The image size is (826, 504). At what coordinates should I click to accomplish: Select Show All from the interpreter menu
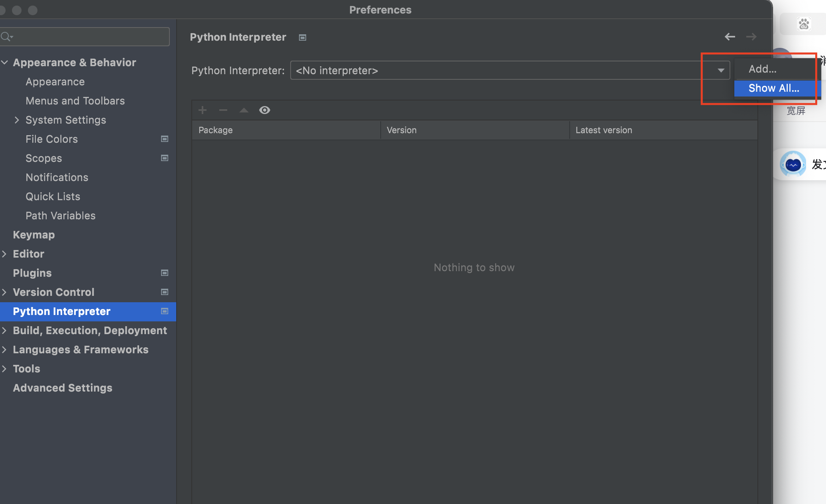click(x=774, y=88)
